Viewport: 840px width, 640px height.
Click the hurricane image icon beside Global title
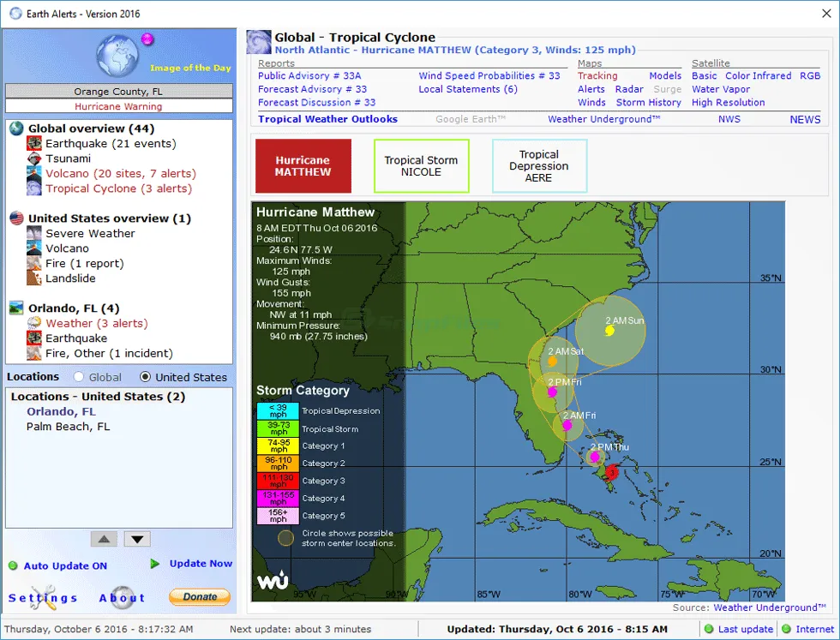point(259,42)
